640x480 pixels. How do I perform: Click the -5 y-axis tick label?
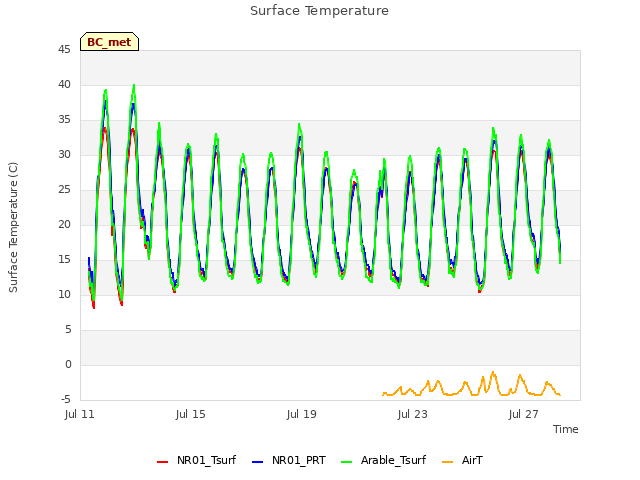[66, 399]
